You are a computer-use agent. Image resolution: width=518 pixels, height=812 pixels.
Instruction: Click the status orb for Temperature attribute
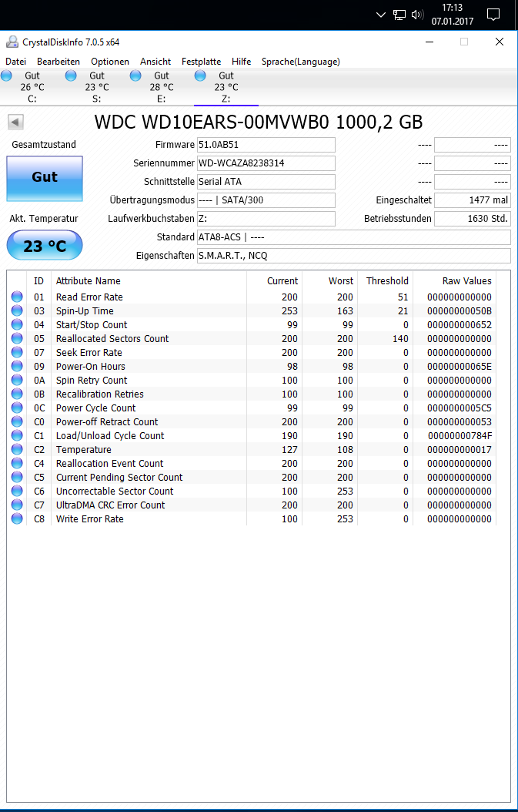17,449
